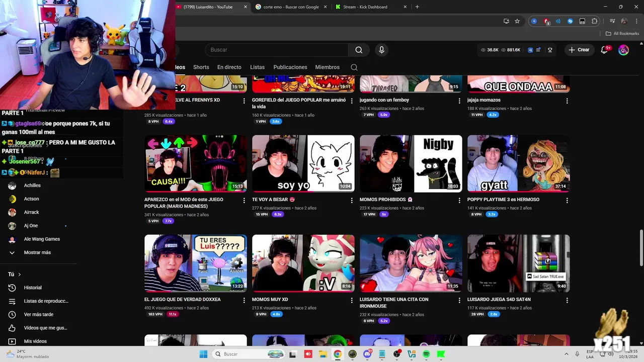This screenshot has height=362, width=644.
Task: Click the Chrome icon on the taskbar
Action: click(x=338, y=354)
